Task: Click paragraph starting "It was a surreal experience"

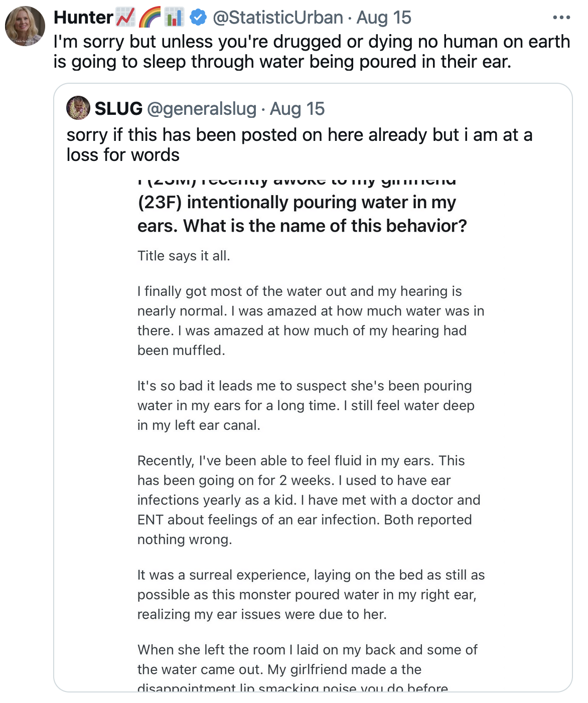Action: point(311,594)
